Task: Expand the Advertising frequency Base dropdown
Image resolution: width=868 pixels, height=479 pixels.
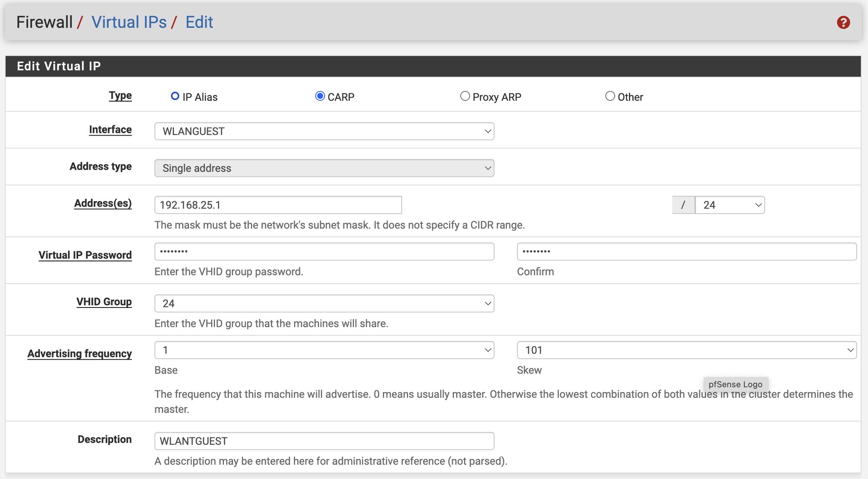Action: click(x=324, y=350)
